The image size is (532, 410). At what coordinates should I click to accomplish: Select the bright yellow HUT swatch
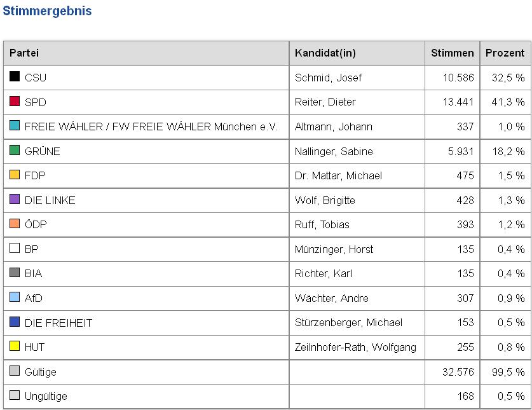(15, 346)
